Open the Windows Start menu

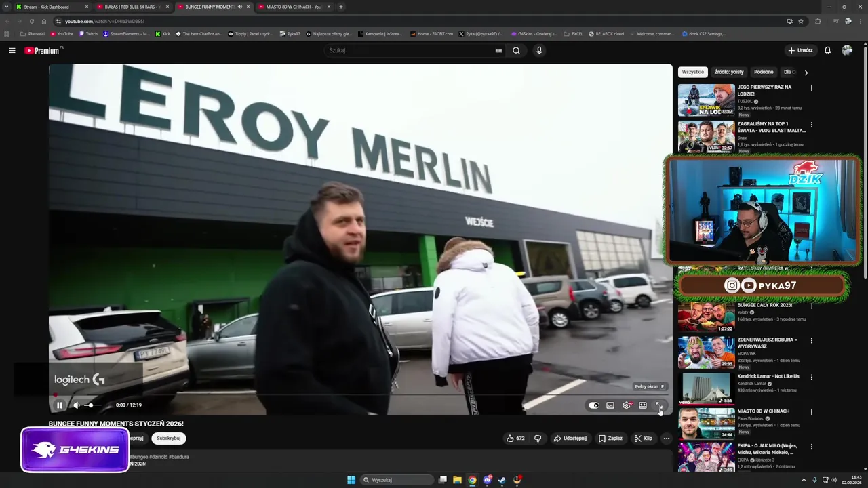tap(351, 480)
